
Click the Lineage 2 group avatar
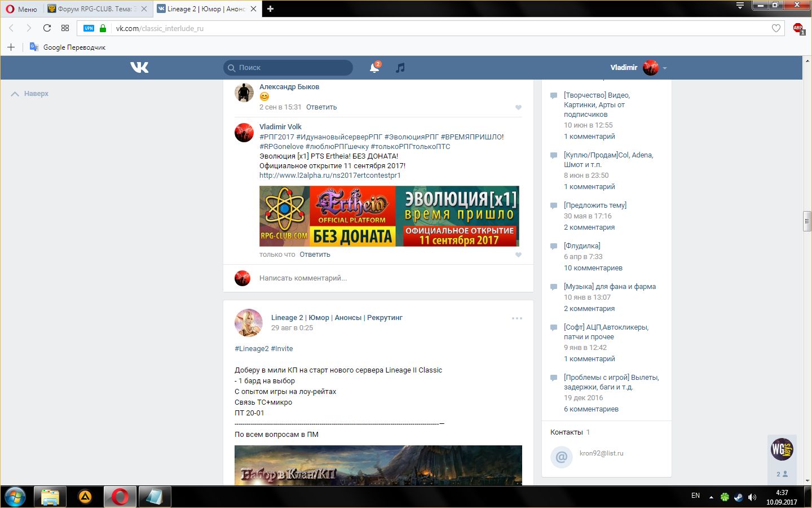pos(249,323)
